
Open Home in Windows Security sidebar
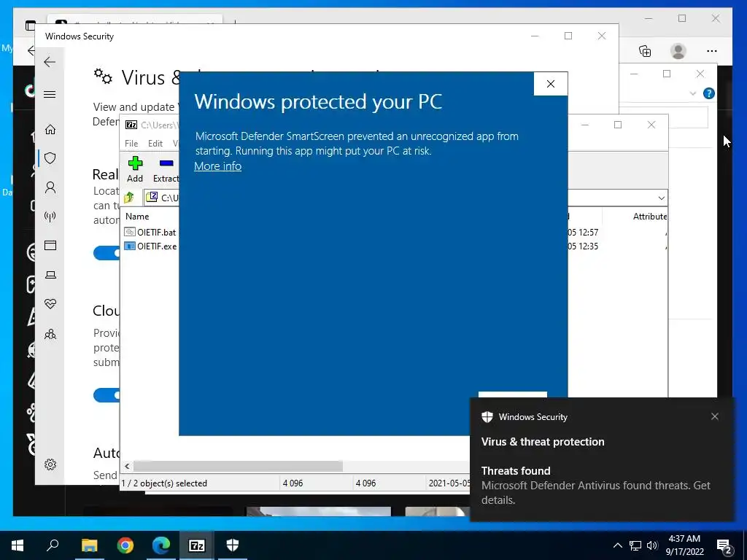(x=50, y=130)
